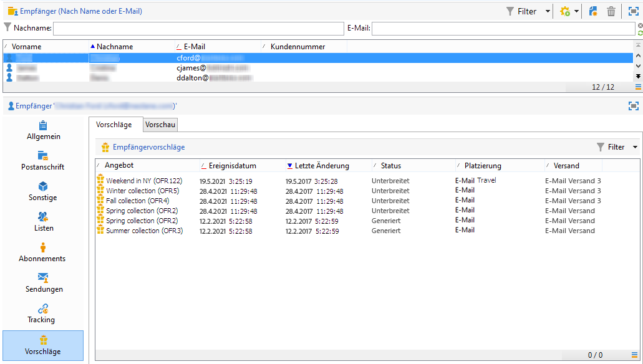This screenshot has width=643, height=364.
Task: Refresh the list with the green arrows icon
Action: point(640,33)
